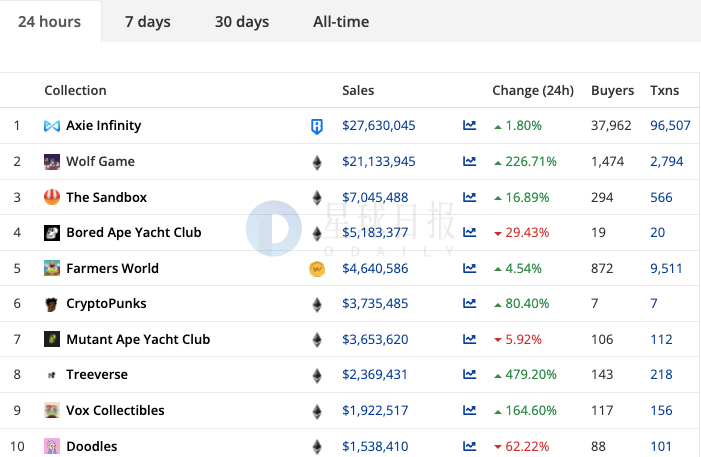Open the sales chart icon for The Sandbox
The image size is (701, 457).
(x=469, y=197)
